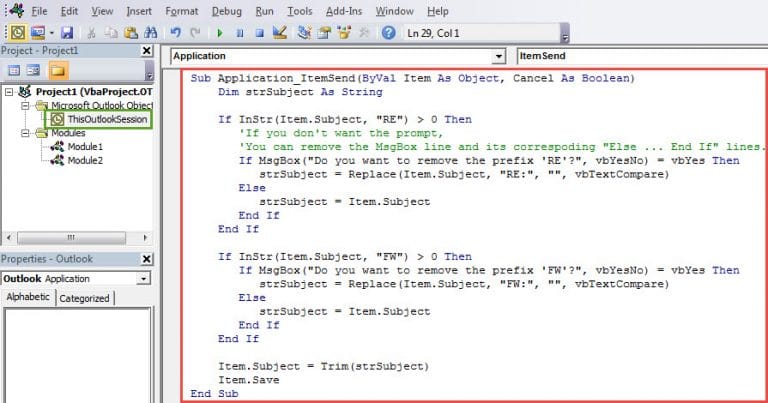The image size is (768, 403).
Task: Open the Object Browser toolbar icon
Action: pos(344,33)
